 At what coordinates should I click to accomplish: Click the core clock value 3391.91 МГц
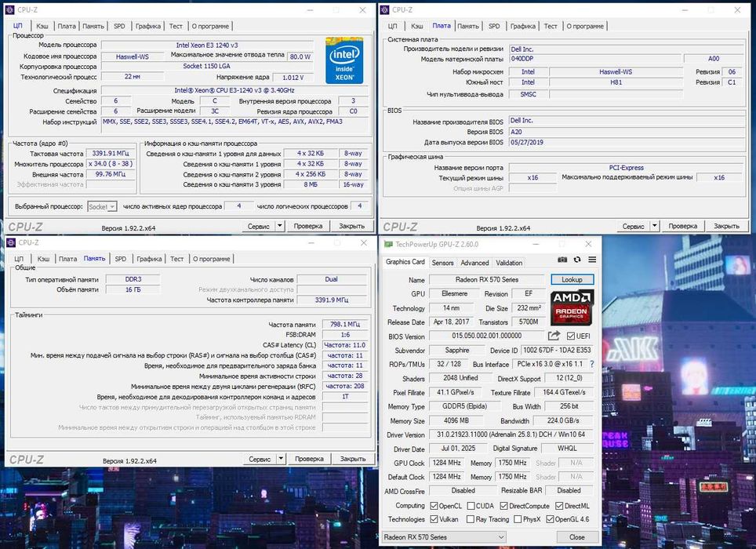(111, 153)
